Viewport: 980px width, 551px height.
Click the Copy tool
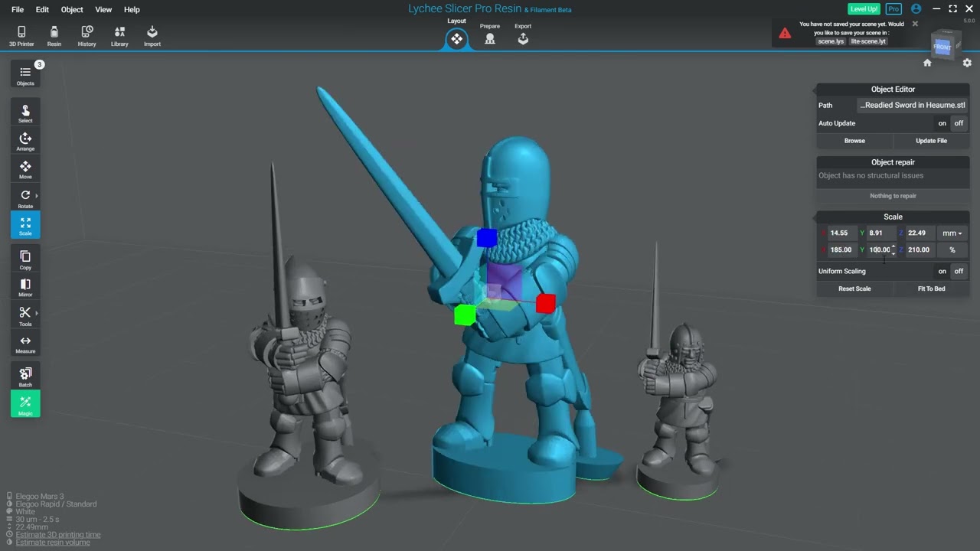25,259
